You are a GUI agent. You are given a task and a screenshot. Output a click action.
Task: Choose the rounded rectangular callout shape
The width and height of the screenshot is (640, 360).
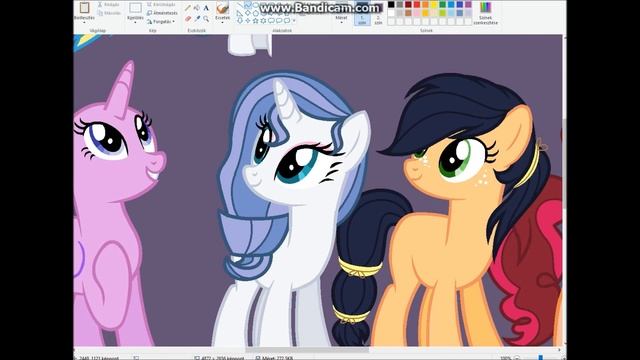point(271,20)
